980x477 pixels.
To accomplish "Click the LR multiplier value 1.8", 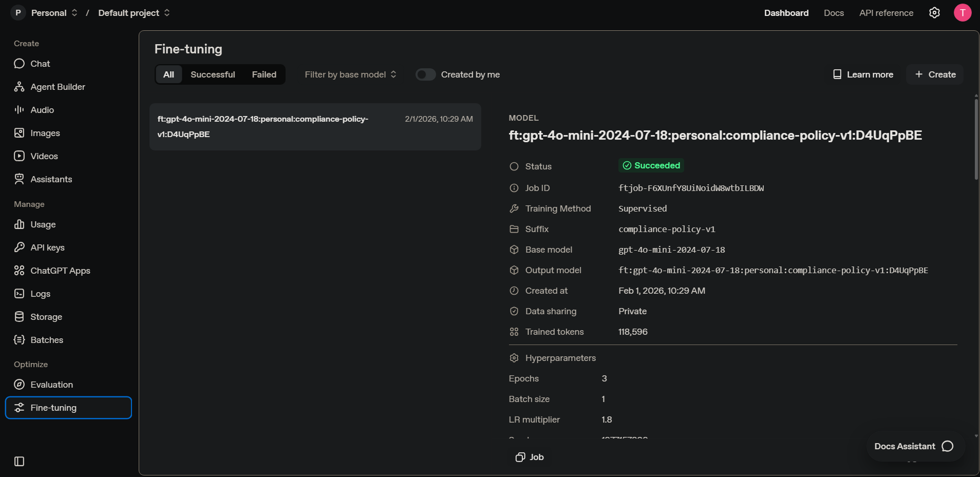I will [607, 419].
